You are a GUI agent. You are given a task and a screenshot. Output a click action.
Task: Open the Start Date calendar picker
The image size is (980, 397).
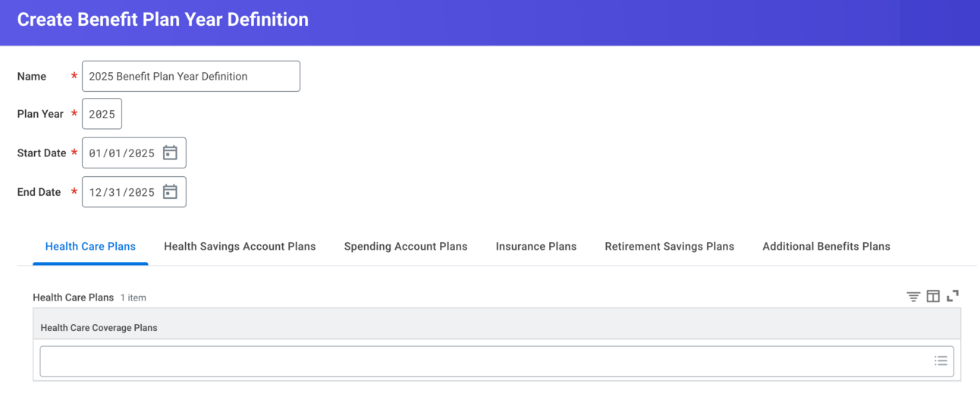click(x=170, y=153)
